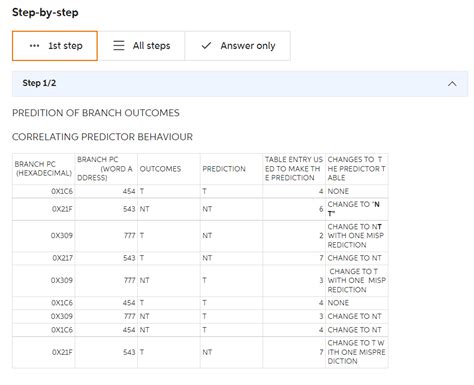474x385 pixels.
Task: Select the 1st step tab
Action: point(55,46)
